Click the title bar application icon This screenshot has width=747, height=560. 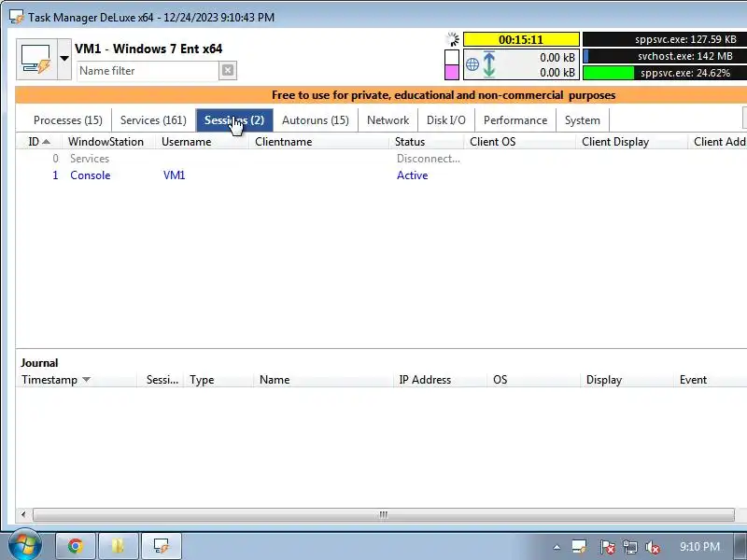[x=16, y=17]
